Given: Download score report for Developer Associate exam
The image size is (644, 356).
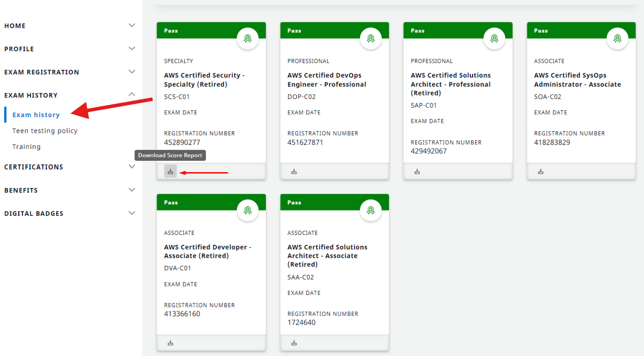Looking at the screenshot, I should click(171, 343).
